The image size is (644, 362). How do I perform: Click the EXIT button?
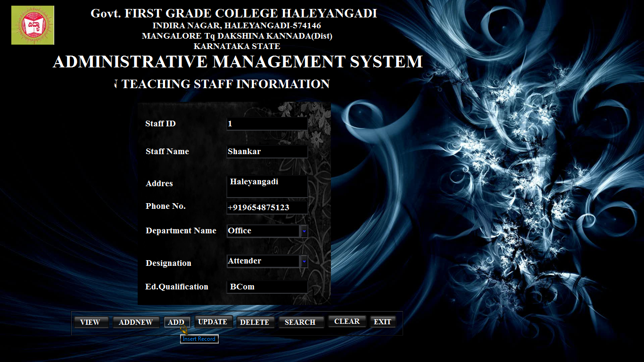point(382,322)
